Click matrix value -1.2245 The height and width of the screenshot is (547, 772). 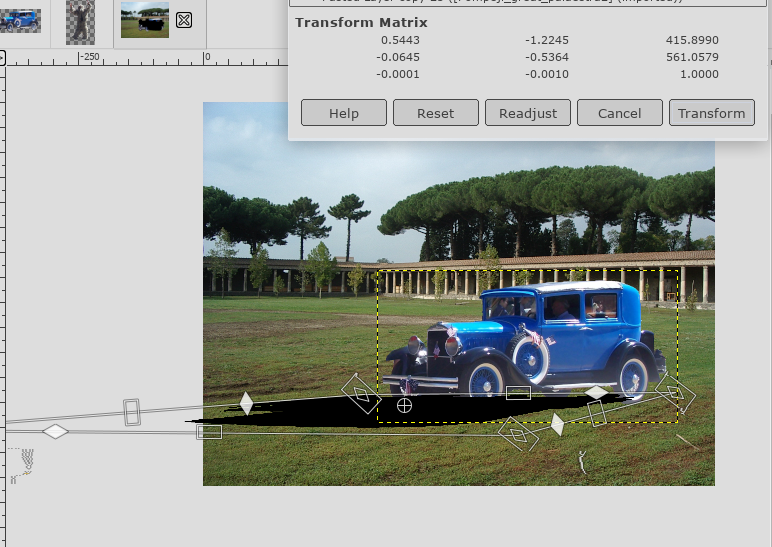(547, 40)
